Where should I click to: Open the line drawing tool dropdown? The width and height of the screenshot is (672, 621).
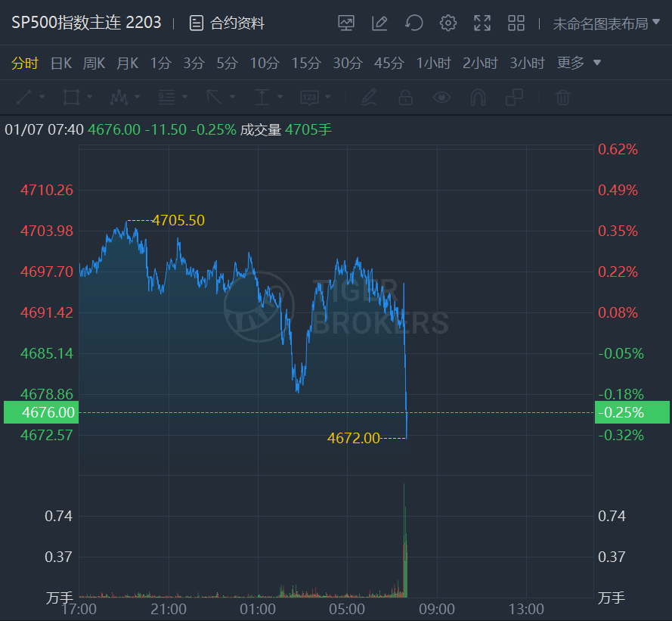(30, 98)
